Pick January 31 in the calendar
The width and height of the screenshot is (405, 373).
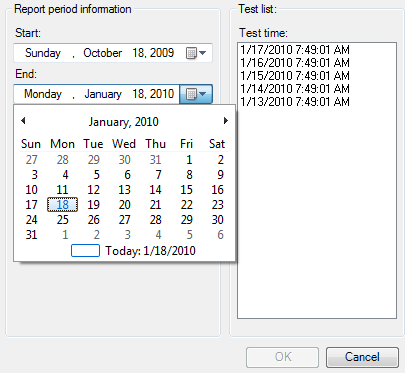coord(31,235)
